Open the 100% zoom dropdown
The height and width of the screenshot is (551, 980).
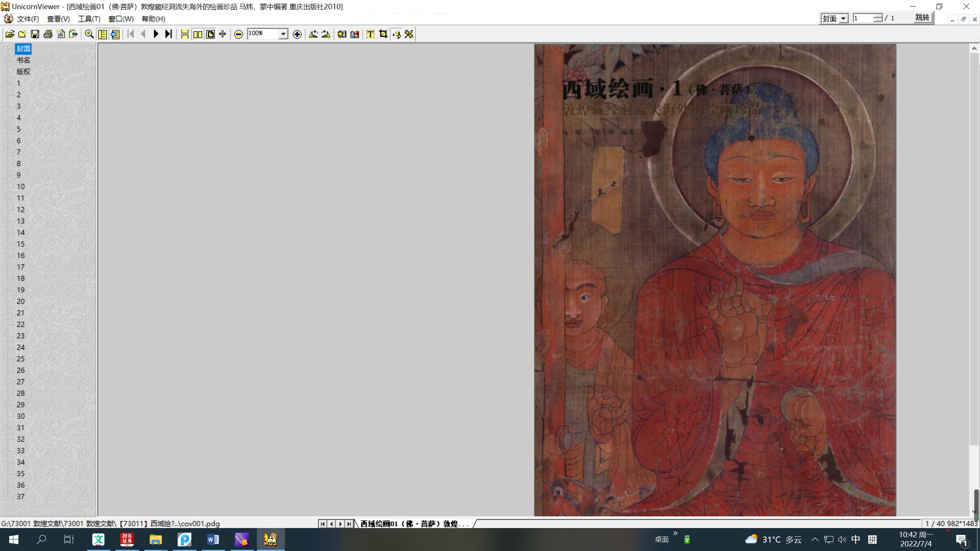(283, 34)
